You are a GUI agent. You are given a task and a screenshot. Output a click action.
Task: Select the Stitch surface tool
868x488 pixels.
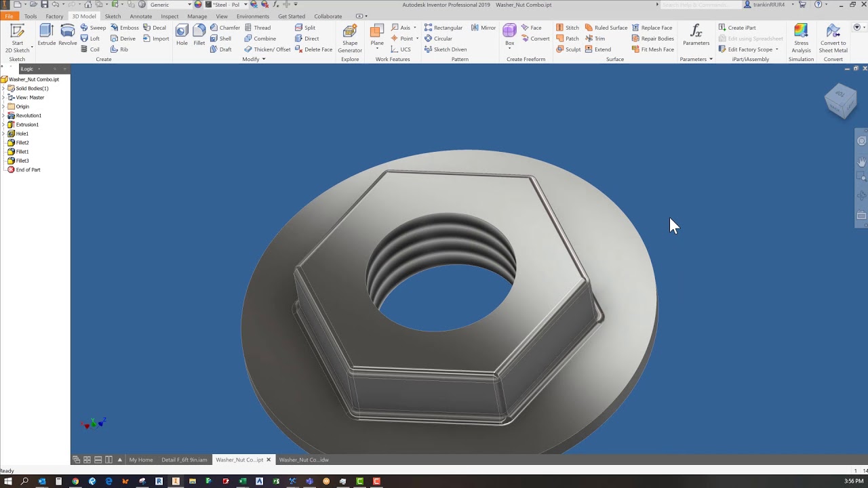pos(568,28)
